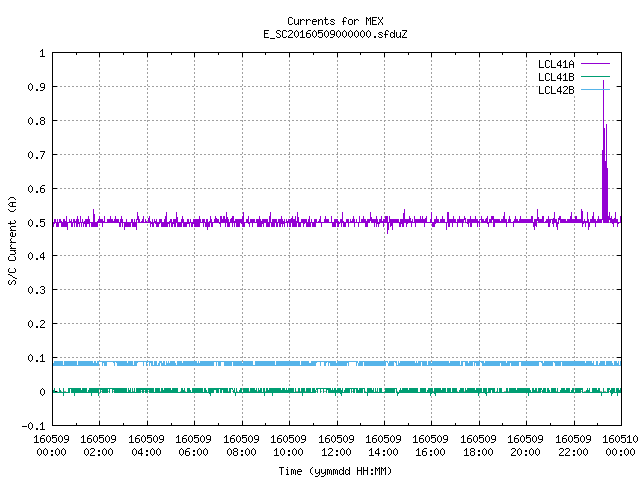Screen dimensions: 640x480
Task: Click the x-axis tick label 160509 02:00
Action: point(98,445)
